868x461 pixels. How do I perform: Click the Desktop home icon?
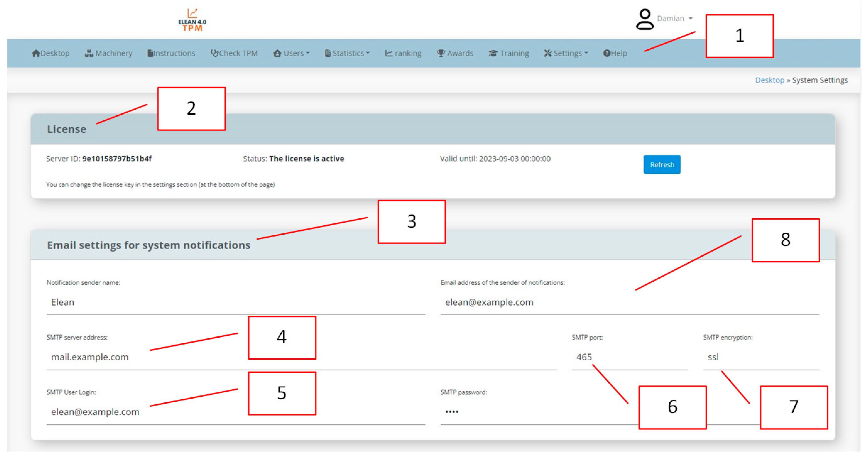tap(36, 53)
